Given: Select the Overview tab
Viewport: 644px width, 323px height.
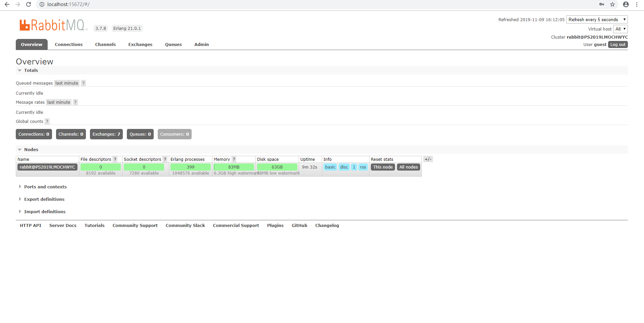Looking at the screenshot, I should coord(32,44).
